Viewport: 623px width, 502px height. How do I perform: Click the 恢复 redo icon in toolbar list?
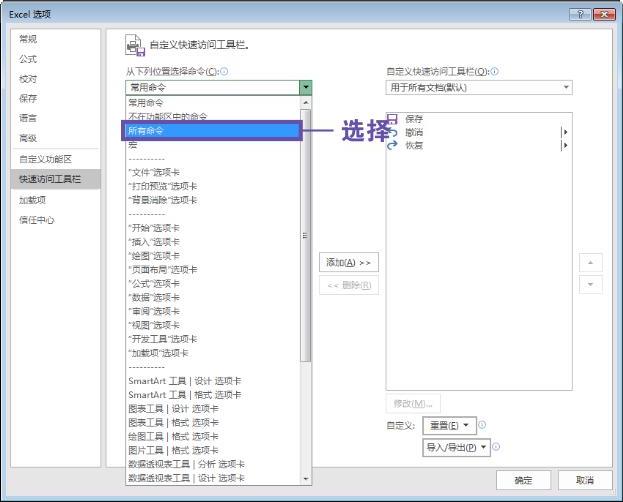[x=393, y=145]
